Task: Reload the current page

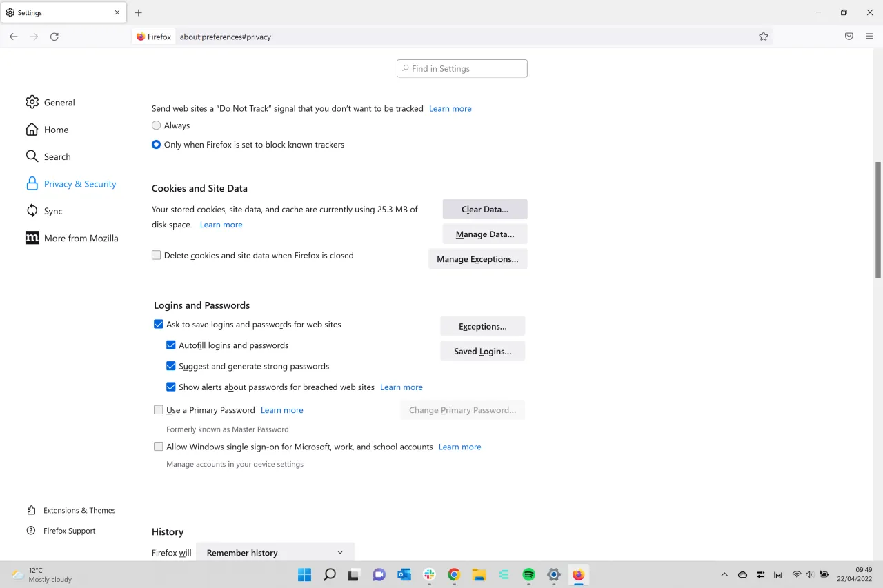Action: (x=54, y=37)
